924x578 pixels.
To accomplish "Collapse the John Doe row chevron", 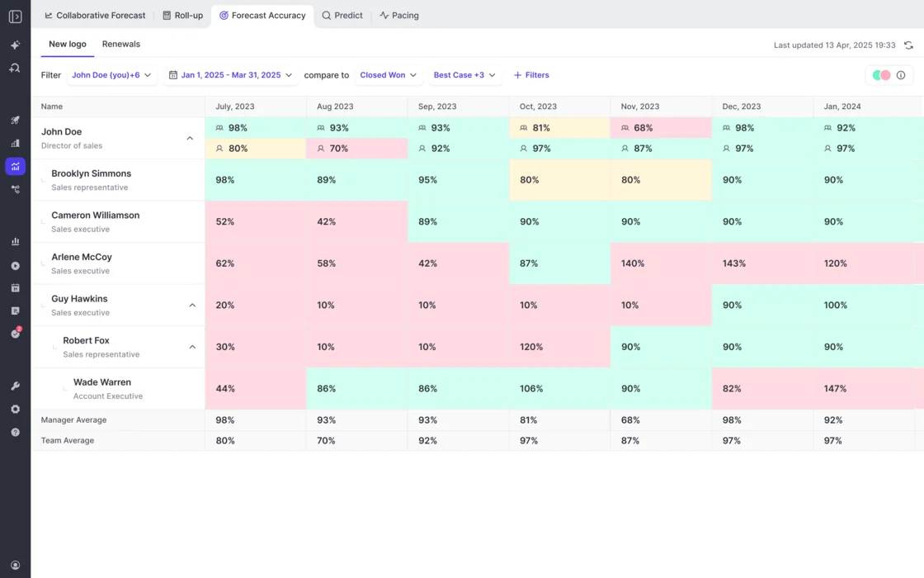I will (x=190, y=139).
